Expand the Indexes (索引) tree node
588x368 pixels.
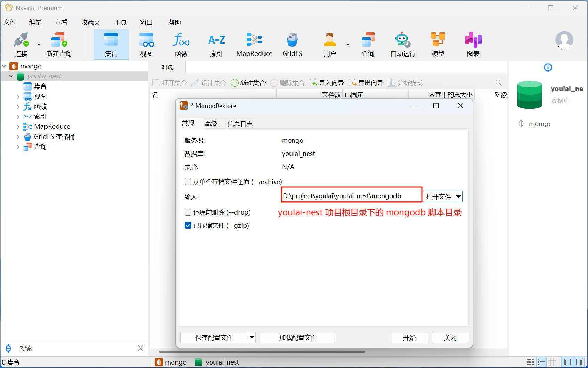tap(18, 117)
